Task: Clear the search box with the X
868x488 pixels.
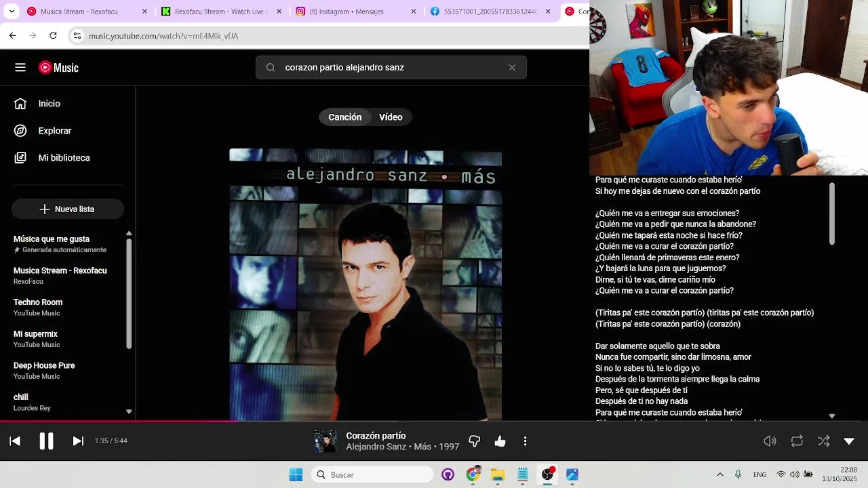Action: tap(512, 67)
